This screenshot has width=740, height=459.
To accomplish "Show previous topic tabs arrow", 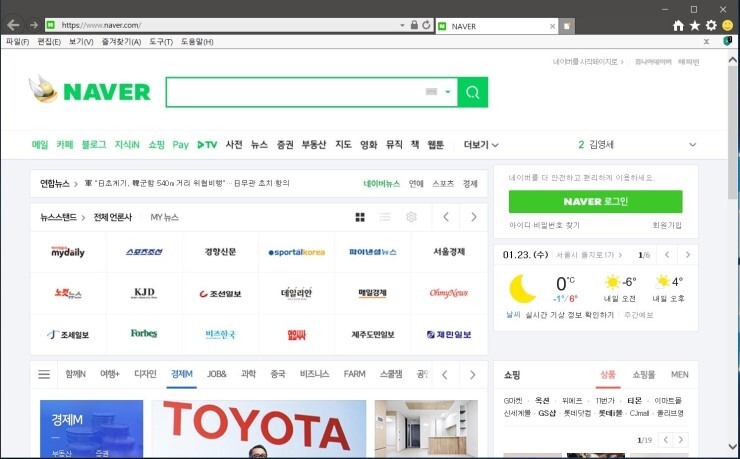I will (x=445, y=375).
